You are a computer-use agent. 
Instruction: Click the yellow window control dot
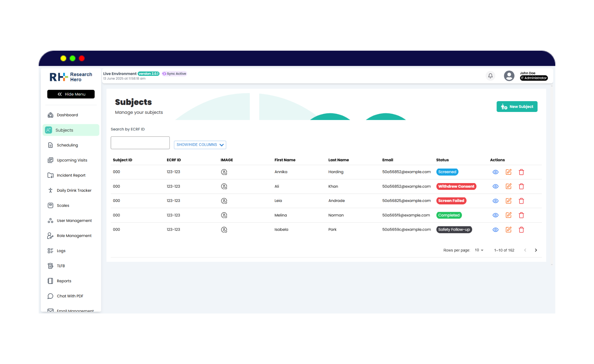pos(63,58)
